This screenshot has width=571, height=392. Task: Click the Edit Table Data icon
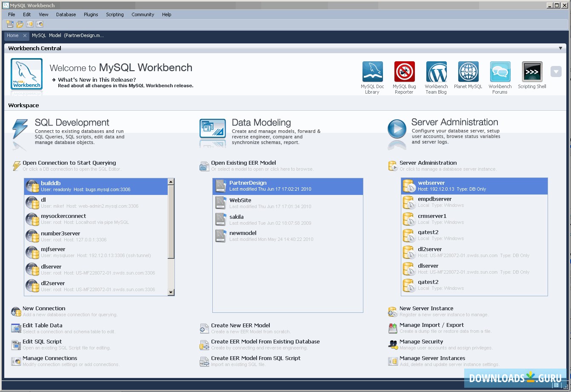(16, 328)
